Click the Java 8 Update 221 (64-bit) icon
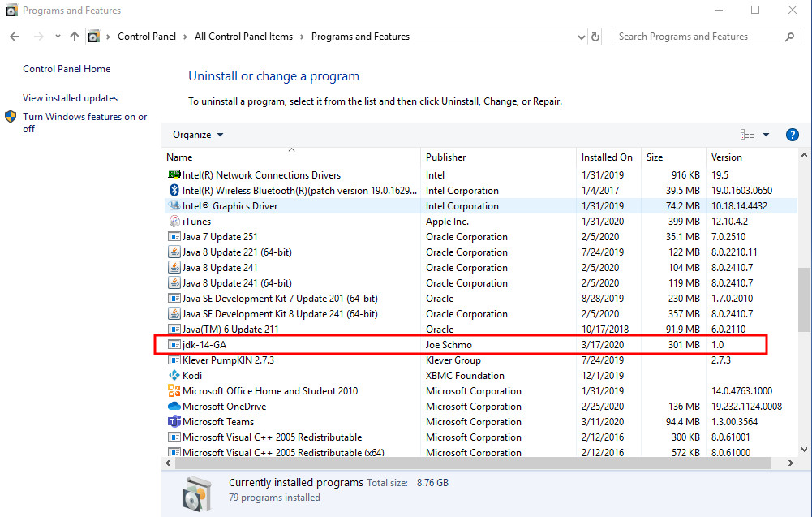 174,252
